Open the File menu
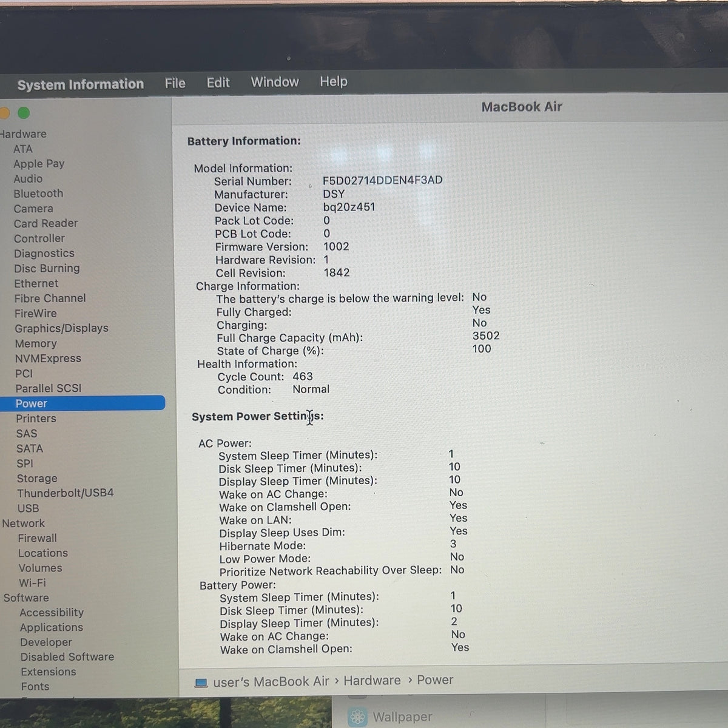 pyautogui.click(x=175, y=83)
